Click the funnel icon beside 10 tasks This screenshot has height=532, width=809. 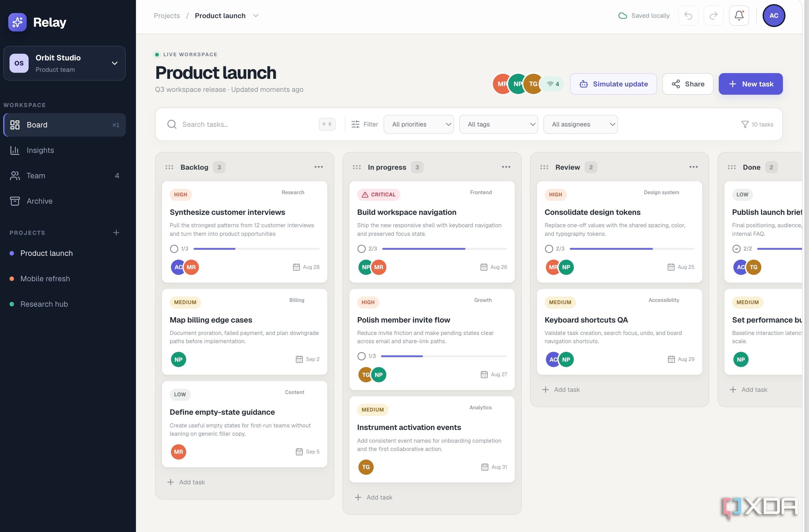click(745, 124)
